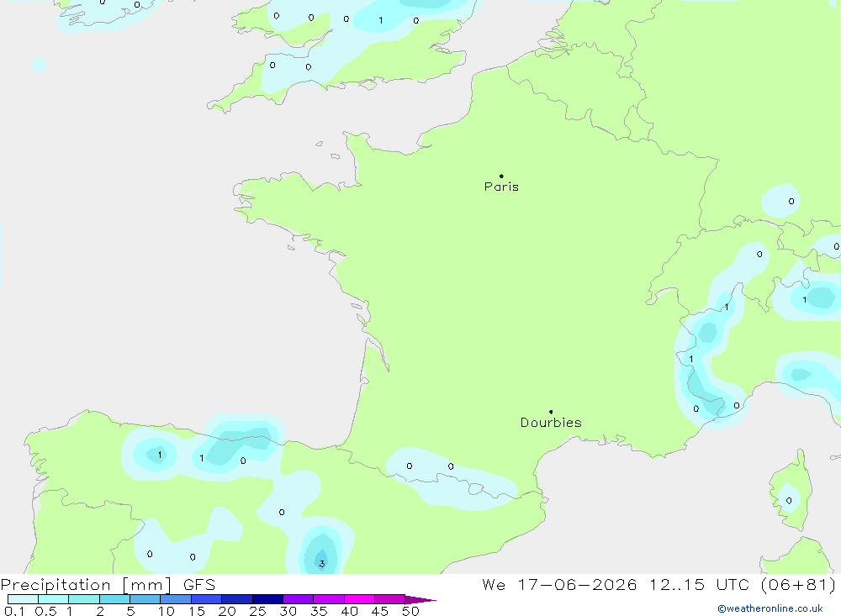Click the precipitation value '3' over Spain

[x=322, y=563]
